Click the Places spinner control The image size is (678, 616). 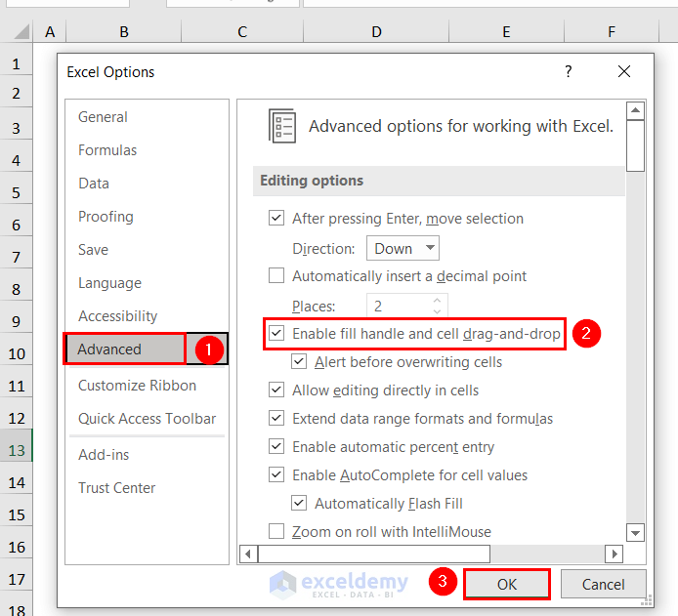(x=438, y=306)
